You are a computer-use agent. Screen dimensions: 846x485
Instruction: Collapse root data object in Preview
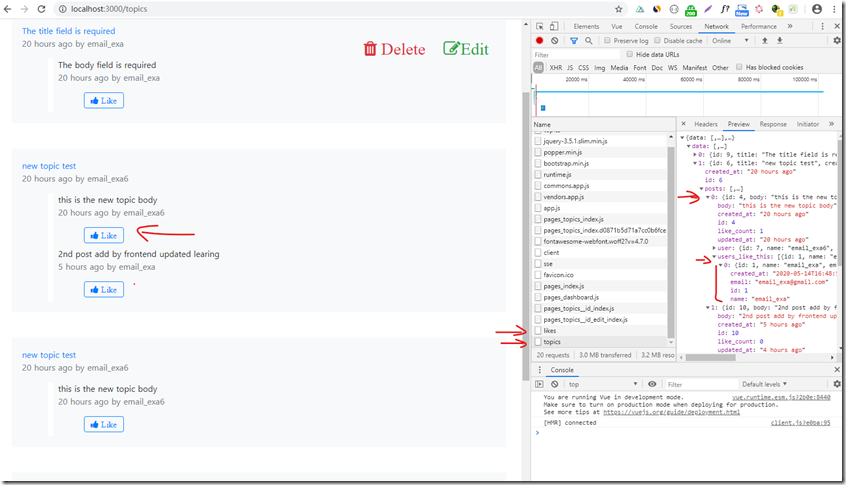pos(683,138)
